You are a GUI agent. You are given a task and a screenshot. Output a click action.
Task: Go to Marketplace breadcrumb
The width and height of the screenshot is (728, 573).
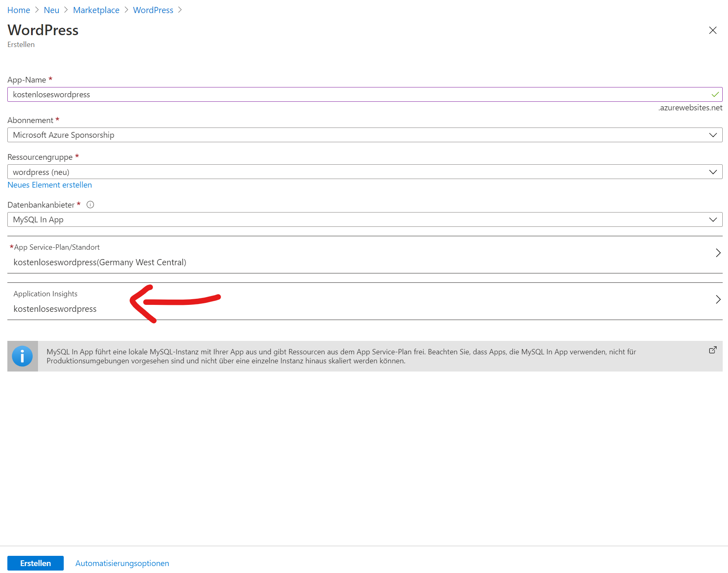(x=96, y=10)
